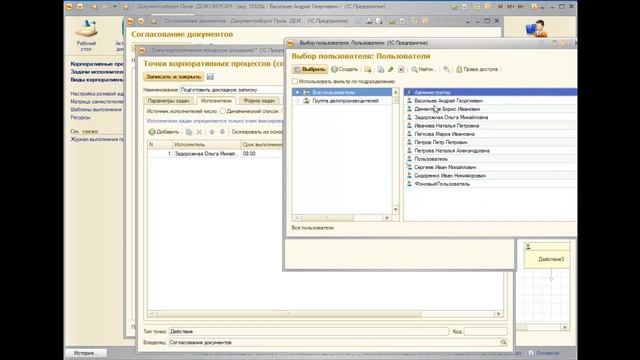Click the M+ memory icon in title bar
640x360 pixels.
(x=511, y=7)
